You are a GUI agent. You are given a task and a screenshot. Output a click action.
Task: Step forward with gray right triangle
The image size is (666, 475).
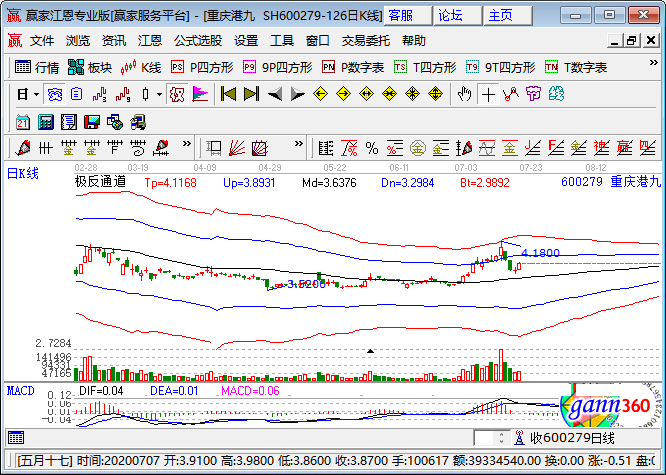coord(297,94)
